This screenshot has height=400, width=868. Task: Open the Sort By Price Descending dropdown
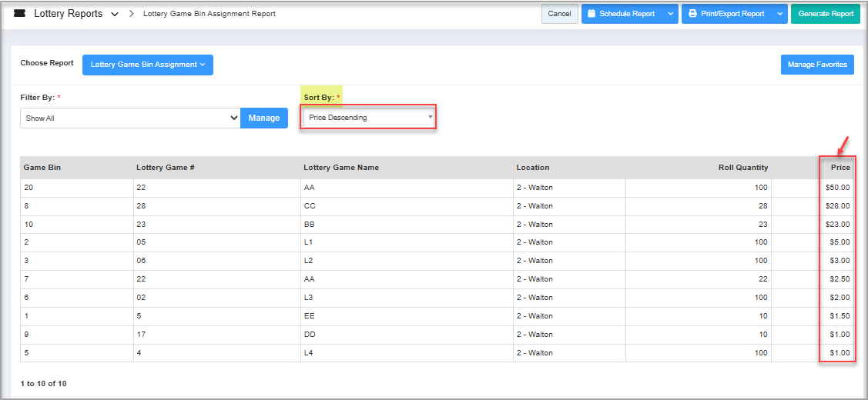pyautogui.click(x=368, y=118)
